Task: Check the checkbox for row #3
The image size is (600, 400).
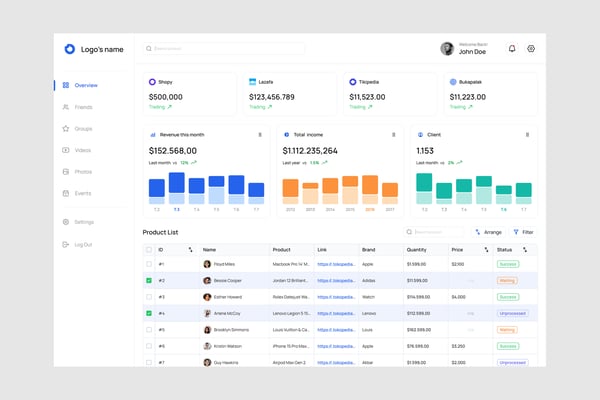Action: (x=149, y=297)
